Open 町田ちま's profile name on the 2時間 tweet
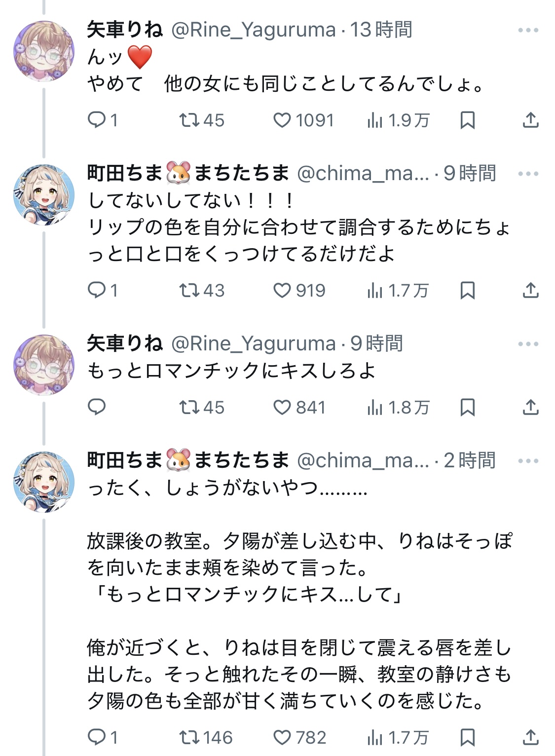 (124, 461)
